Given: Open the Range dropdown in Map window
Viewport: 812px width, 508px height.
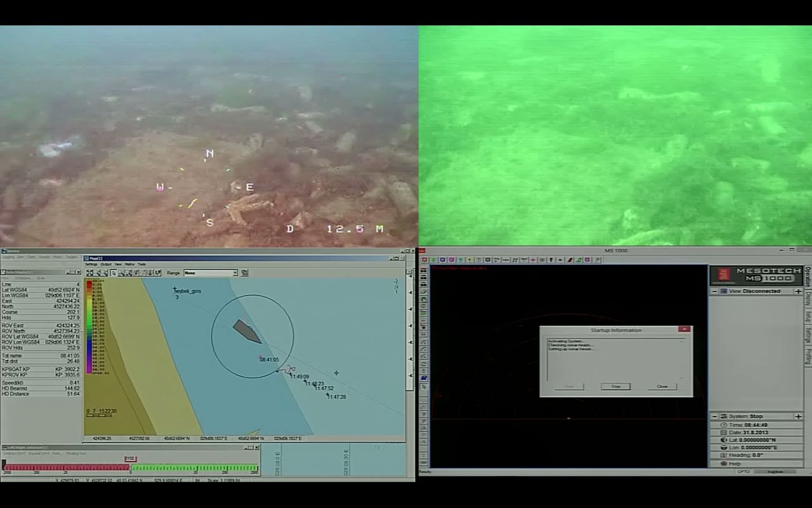Looking at the screenshot, I should [235, 273].
